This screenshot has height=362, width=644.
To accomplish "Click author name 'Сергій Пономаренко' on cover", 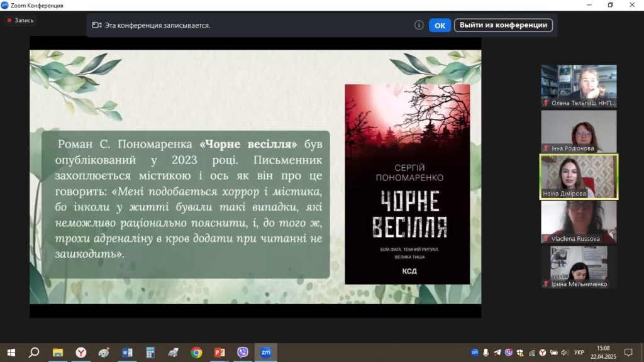I will [409, 173].
